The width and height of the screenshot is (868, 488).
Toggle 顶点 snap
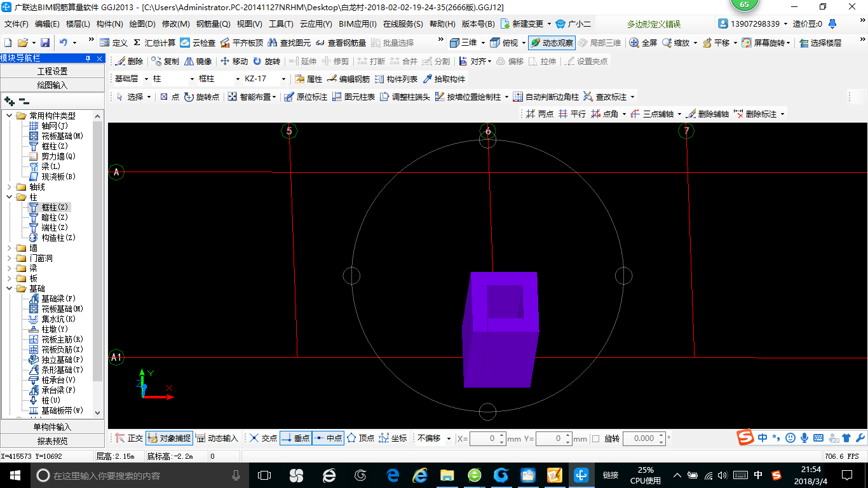360,438
